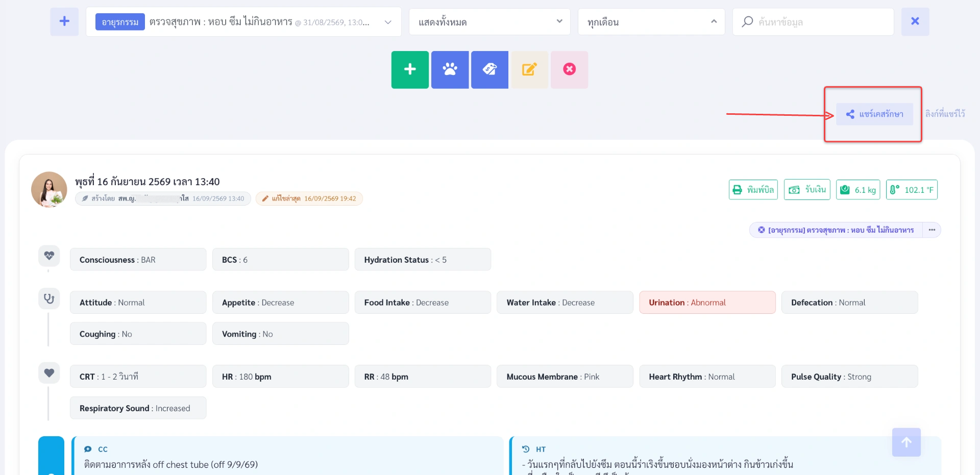Click the Vomiting : No field
Viewport: 980px width, 475px height.
tap(281, 334)
